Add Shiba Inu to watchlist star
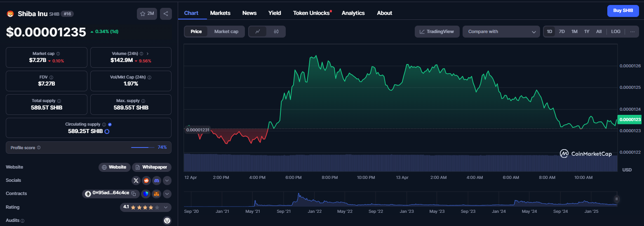The height and width of the screenshot is (226, 644). click(147, 14)
